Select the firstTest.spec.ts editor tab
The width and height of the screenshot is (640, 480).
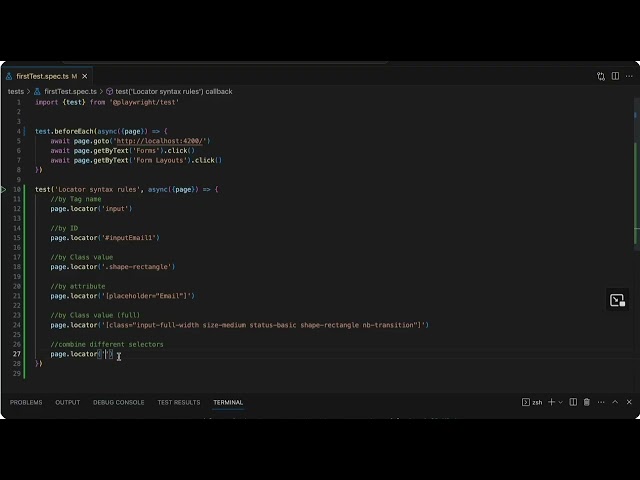click(x=46, y=76)
